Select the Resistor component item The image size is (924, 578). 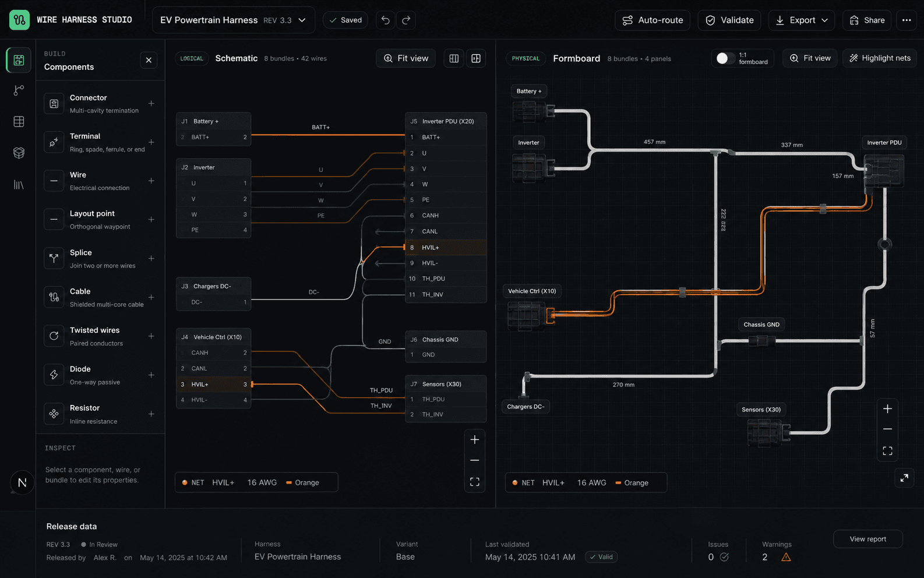(x=100, y=414)
